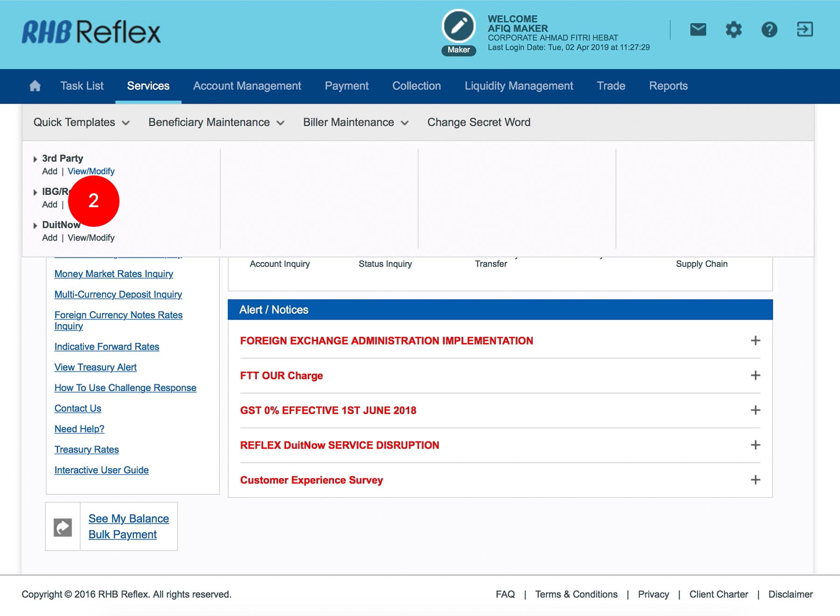Click View/Modify under 3rd Party
This screenshot has width=840, height=616.
tap(91, 171)
